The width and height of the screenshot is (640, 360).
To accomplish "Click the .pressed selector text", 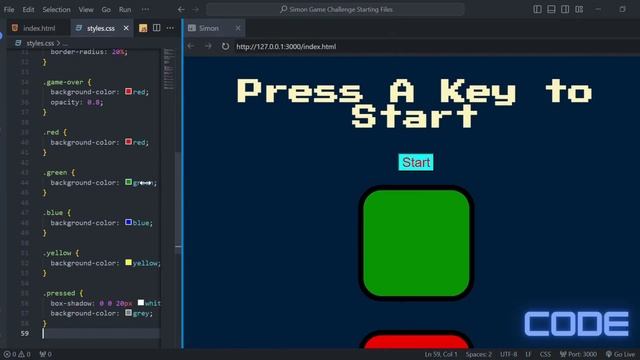I will click(x=59, y=293).
